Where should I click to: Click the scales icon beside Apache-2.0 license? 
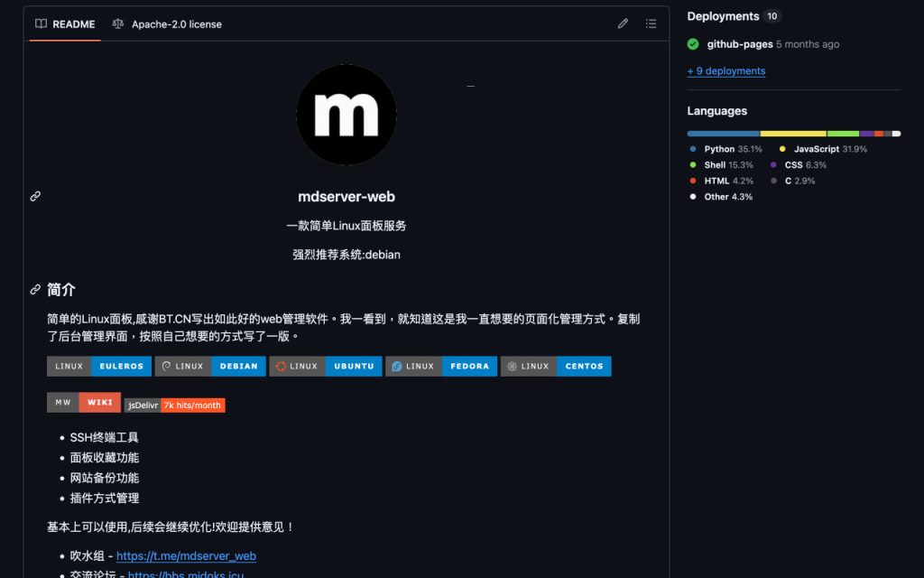tap(118, 24)
